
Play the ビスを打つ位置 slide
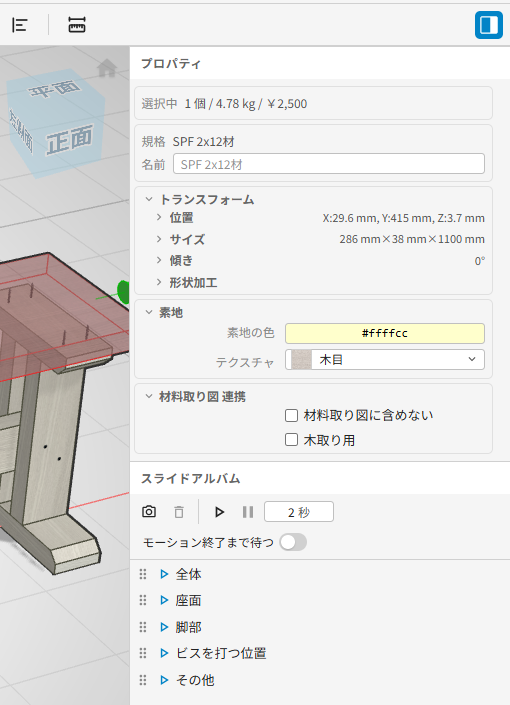pyautogui.click(x=164, y=653)
